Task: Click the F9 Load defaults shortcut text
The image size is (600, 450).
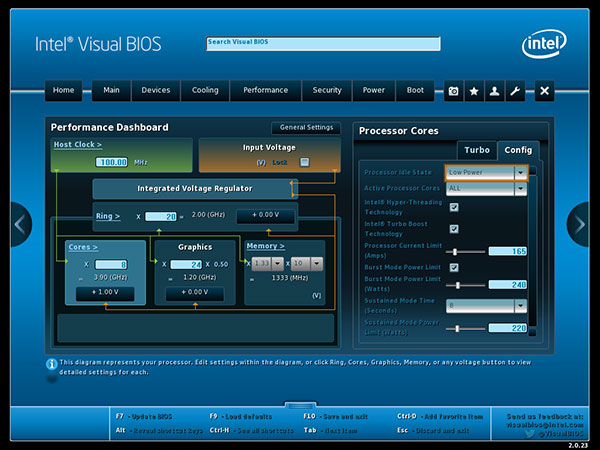Action: pyautogui.click(x=241, y=416)
